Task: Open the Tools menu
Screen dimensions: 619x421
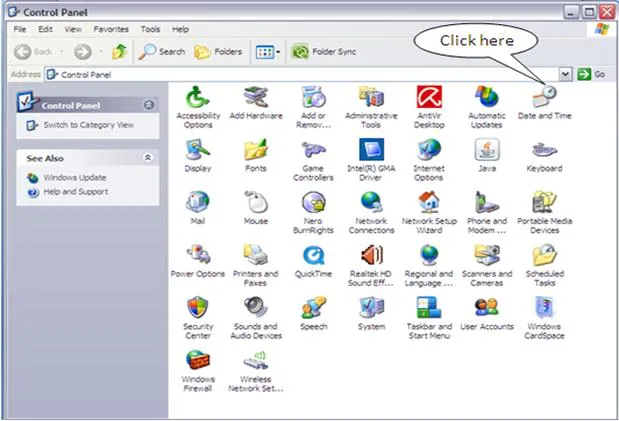Action: (x=150, y=29)
